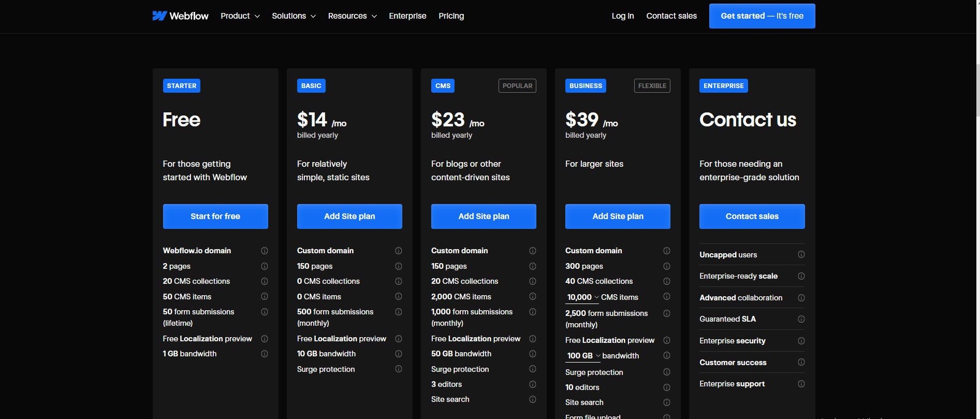980x419 pixels.
Task: Show info for Business Surge protection
Action: (x=667, y=372)
